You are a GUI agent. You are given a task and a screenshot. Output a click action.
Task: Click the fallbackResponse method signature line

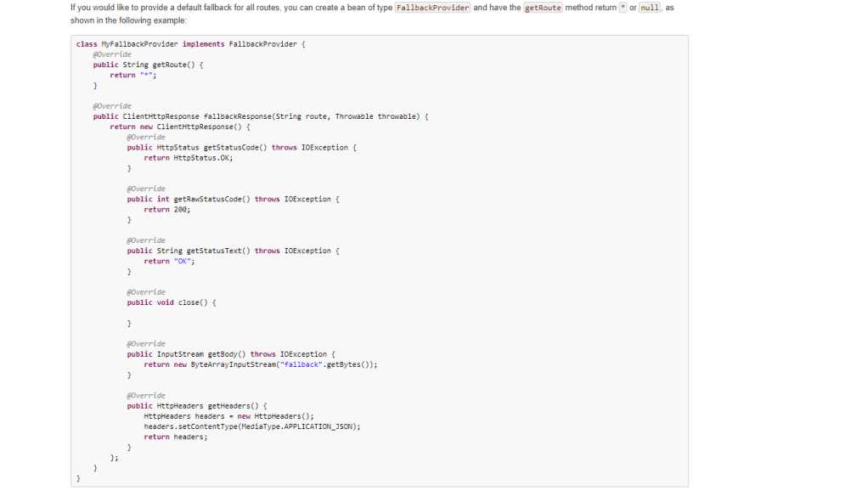[260, 116]
